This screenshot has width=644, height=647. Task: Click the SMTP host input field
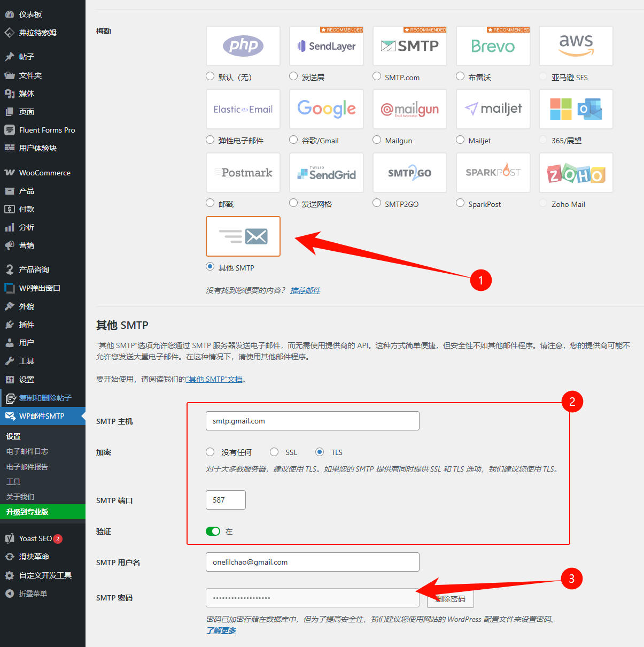pyautogui.click(x=312, y=421)
